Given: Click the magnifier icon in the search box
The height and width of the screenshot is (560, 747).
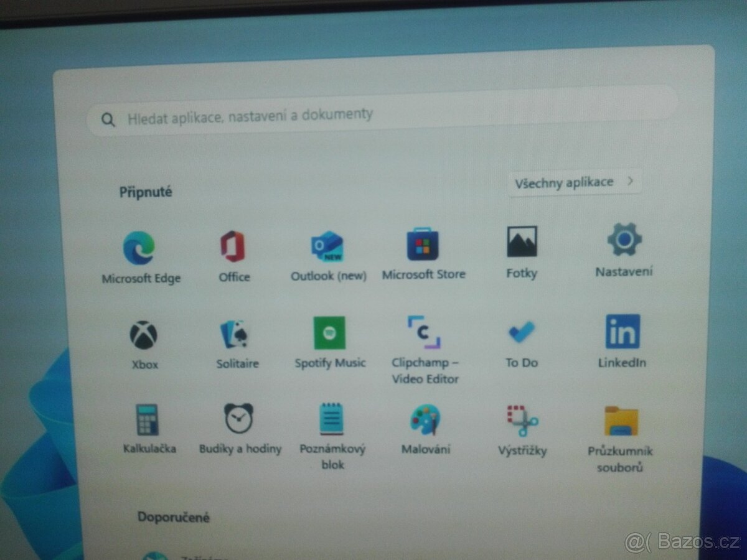Looking at the screenshot, I should pos(108,120).
